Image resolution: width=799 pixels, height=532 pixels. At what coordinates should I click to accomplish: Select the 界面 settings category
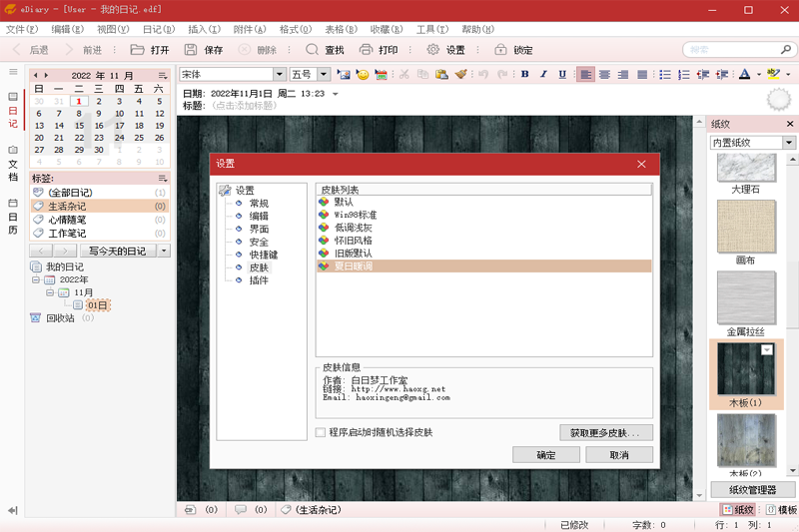click(x=259, y=230)
